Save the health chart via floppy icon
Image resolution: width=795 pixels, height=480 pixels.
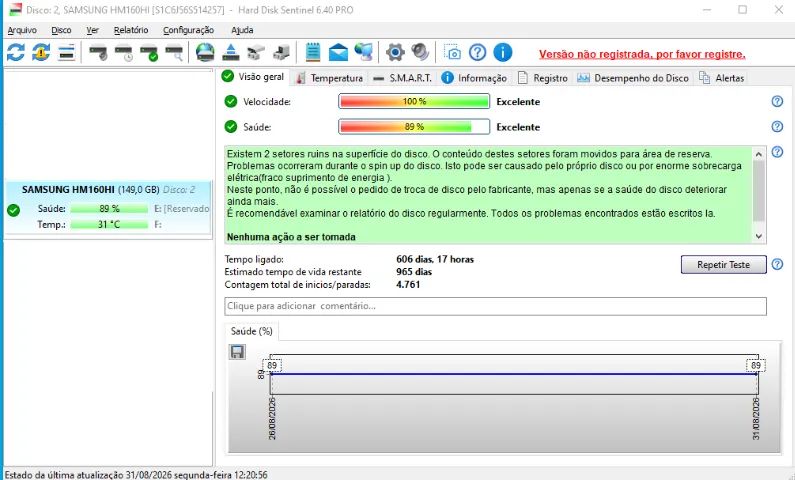237,352
